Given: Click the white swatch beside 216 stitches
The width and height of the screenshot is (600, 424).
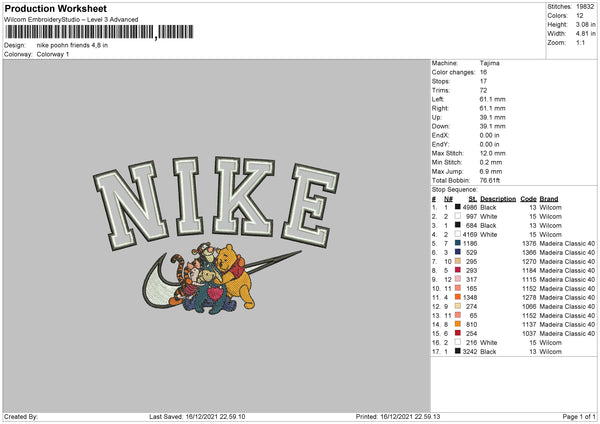Looking at the screenshot, I should (x=457, y=342).
